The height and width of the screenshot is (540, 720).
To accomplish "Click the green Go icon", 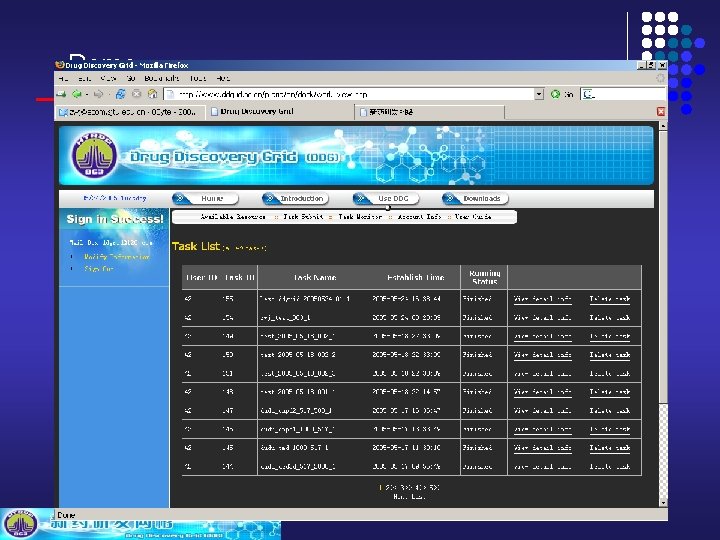I will click(x=555, y=94).
